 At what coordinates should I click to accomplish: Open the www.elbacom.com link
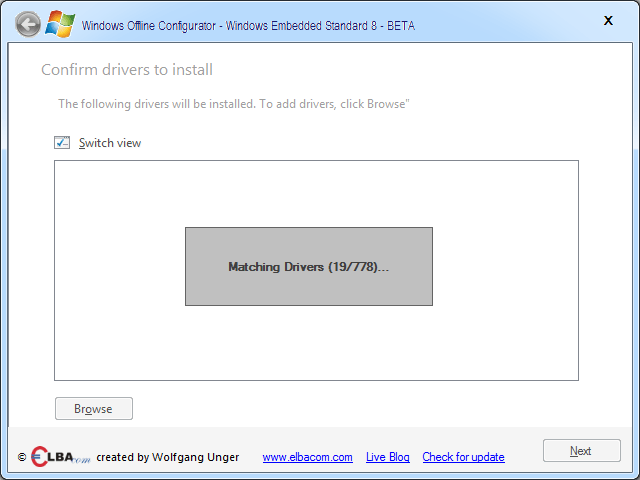(307, 457)
